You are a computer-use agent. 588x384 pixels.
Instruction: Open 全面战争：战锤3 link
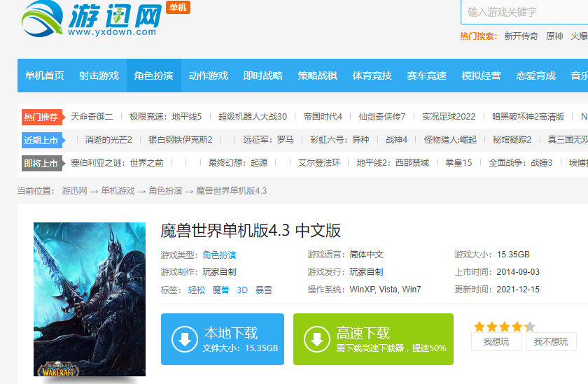(x=521, y=163)
